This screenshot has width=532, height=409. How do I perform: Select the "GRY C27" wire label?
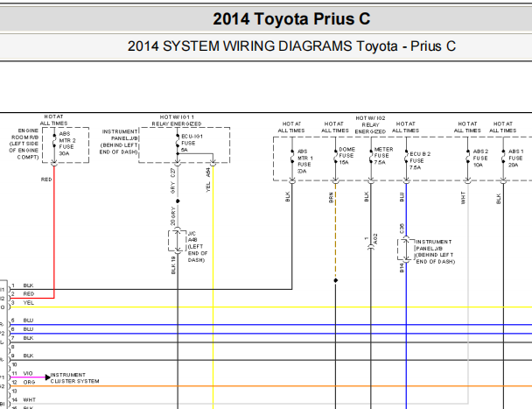173,181
